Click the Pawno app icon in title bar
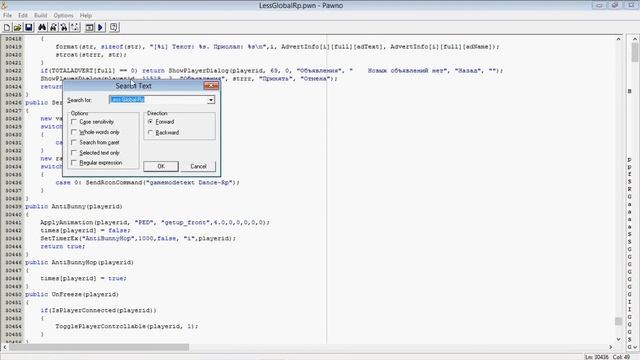This screenshot has height=360, width=640. coord(4,5)
